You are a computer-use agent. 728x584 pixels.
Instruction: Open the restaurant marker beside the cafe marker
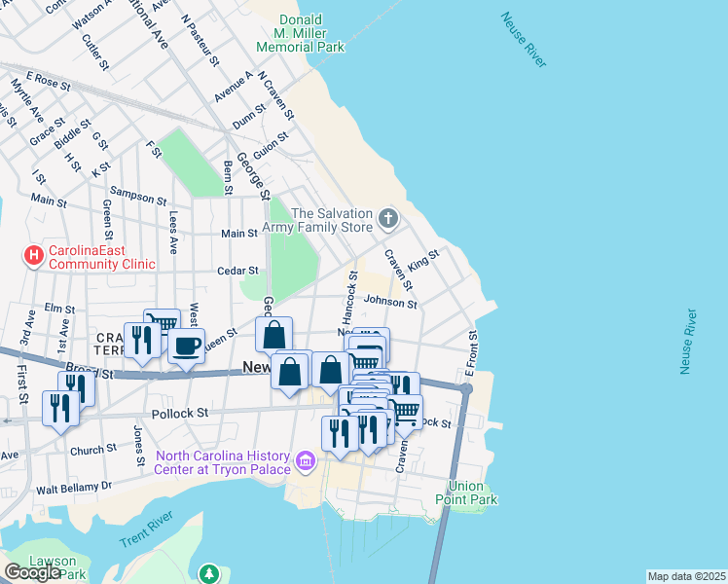[x=143, y=341]
